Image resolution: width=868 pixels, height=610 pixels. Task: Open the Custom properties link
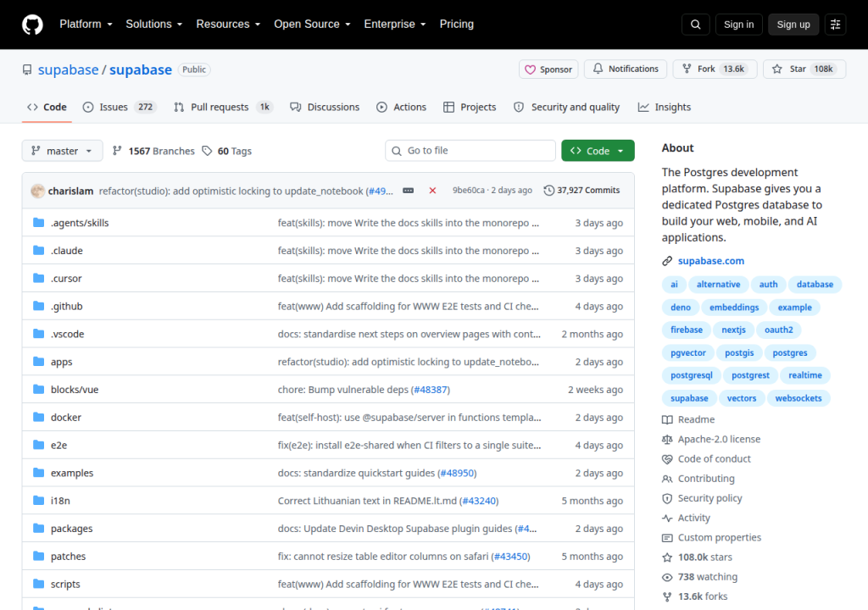coord(719,537)
